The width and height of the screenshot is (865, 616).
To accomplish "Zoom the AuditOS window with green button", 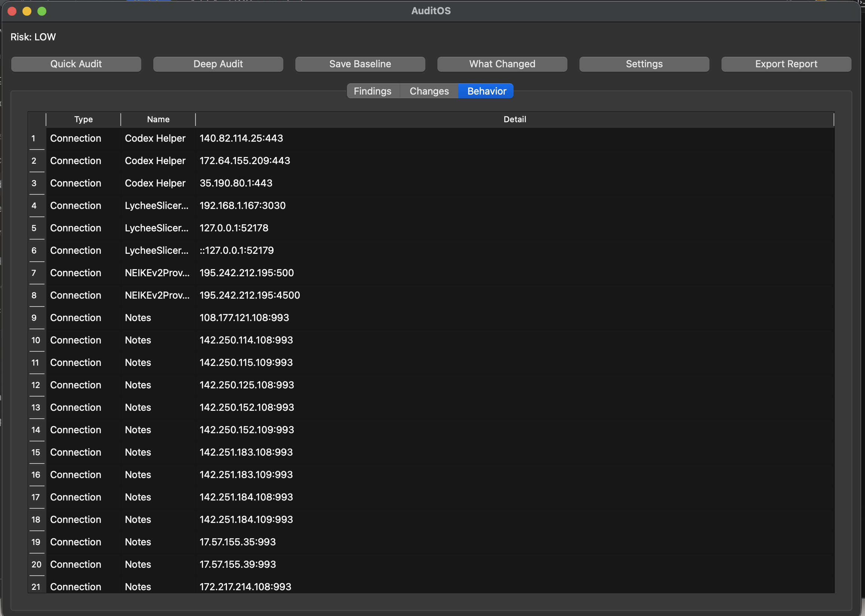I will [42, 11].
